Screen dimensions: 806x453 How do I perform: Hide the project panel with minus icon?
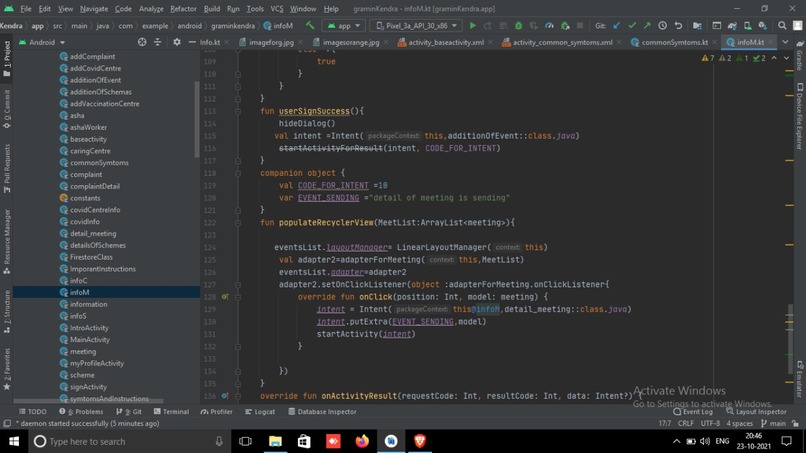[192, 42]
